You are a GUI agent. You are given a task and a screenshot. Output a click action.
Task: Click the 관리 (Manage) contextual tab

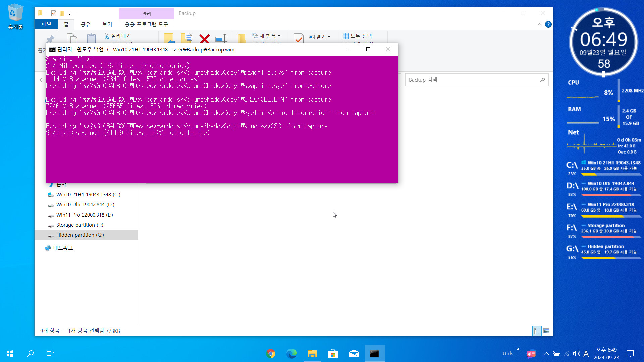click(147, 14)
